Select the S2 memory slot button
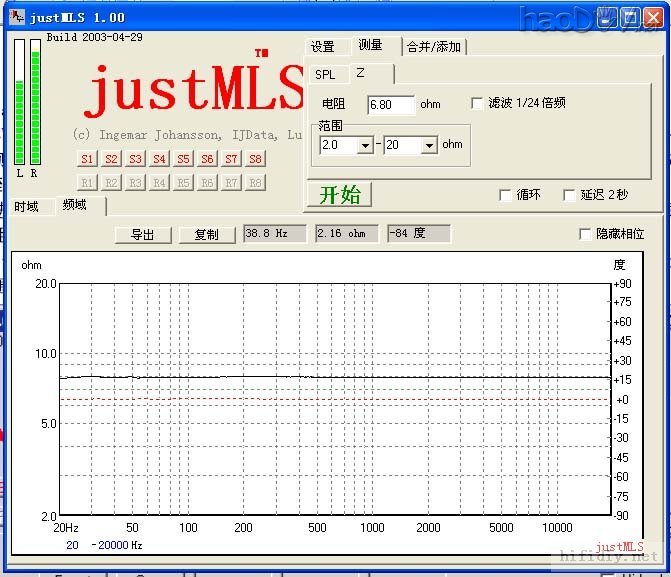 tap(111, 159)
